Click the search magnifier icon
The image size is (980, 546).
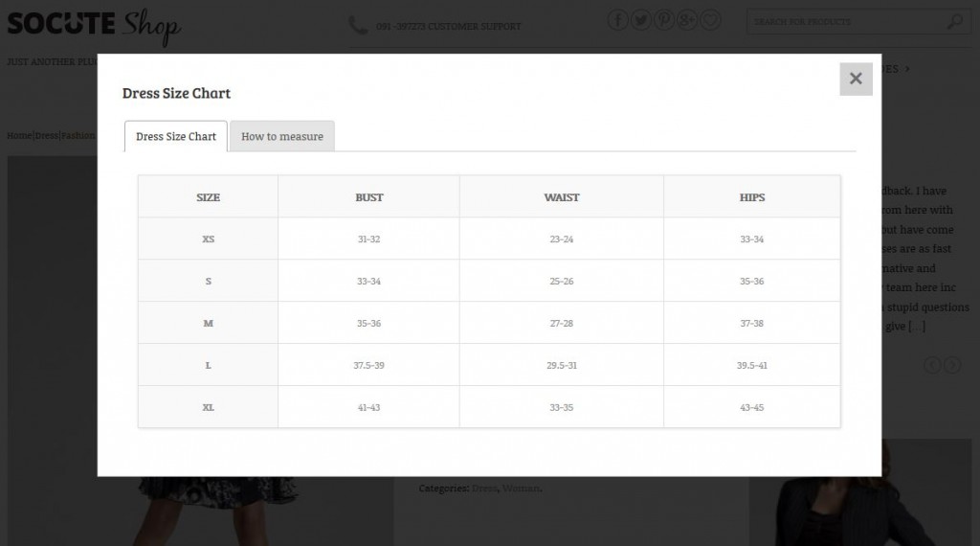click(x=955, y=22)
